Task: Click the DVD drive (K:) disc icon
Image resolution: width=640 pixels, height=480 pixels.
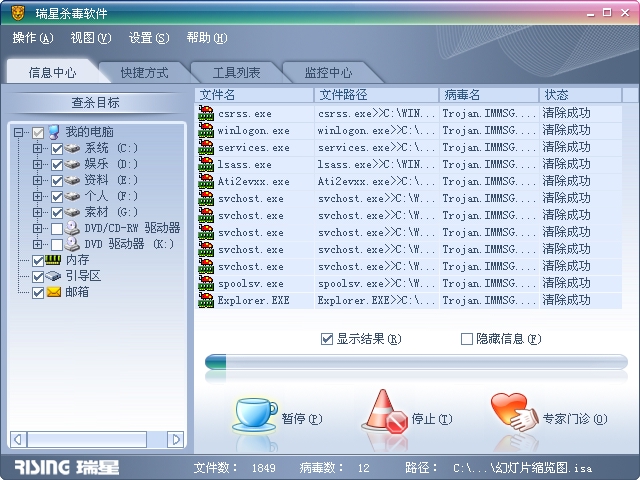Action: pos(72,244)
